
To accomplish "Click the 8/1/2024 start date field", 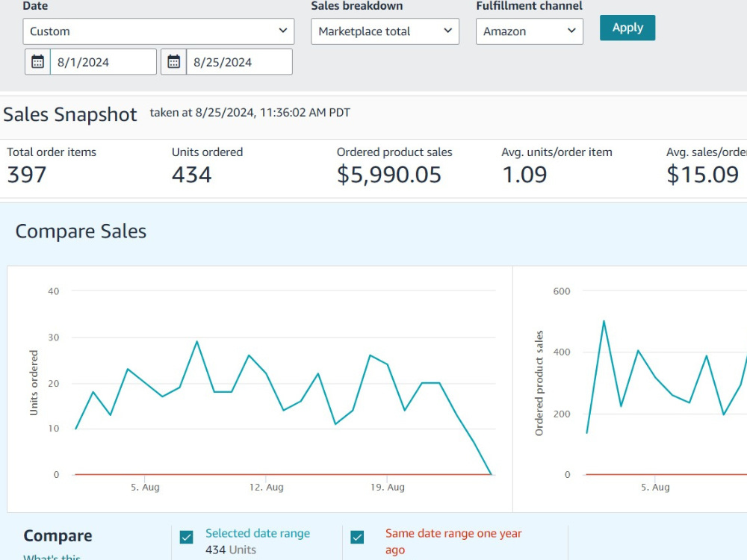I will click(103, 62).
